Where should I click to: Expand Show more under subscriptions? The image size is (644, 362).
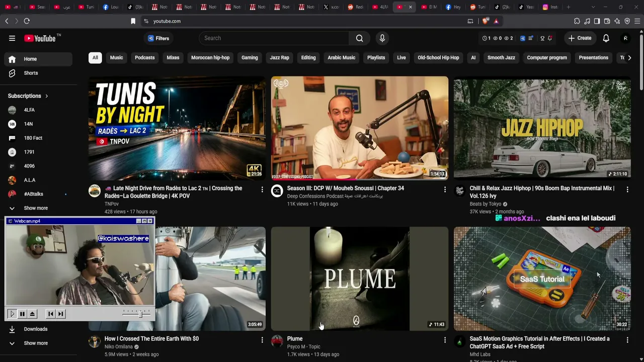click(35, 208)
